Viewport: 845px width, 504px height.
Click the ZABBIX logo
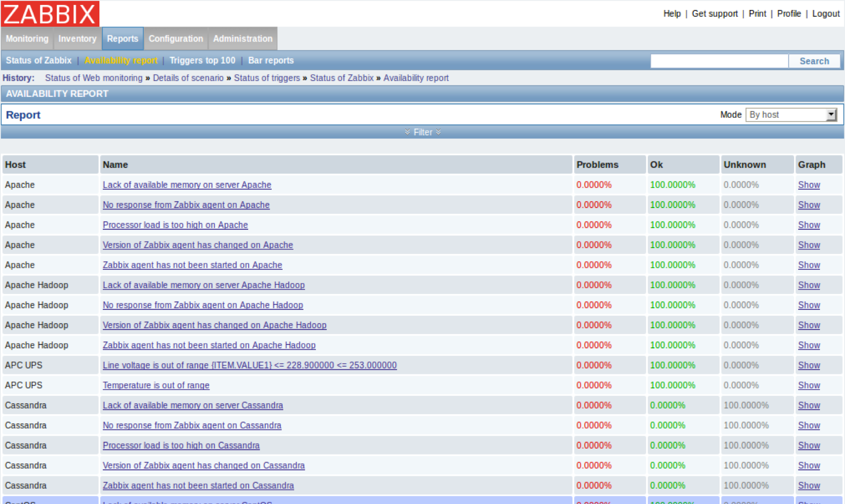coord(50,13)
